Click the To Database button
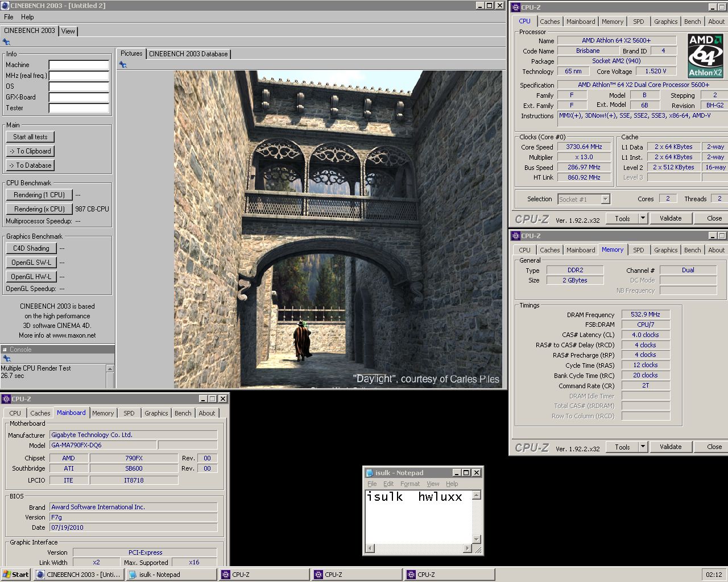This screenshot has height=582, width=728. (x=30, y=165)
